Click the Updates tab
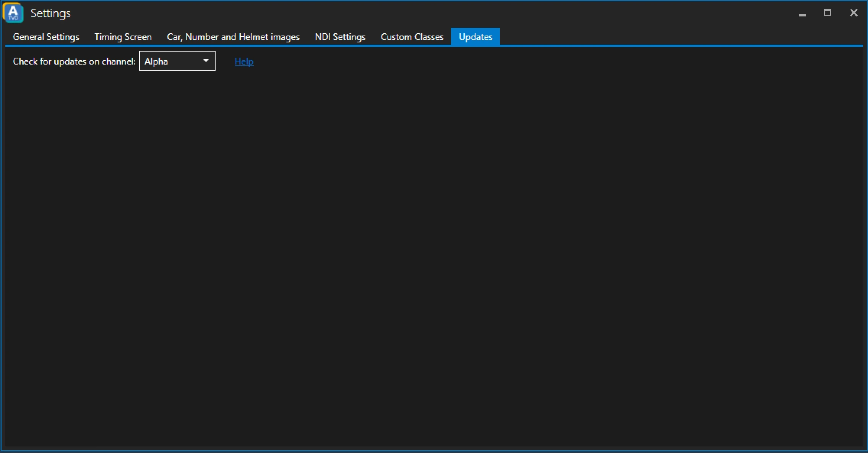Image resolution: width=868 pixels, height=453 pixels. [475, 37]
